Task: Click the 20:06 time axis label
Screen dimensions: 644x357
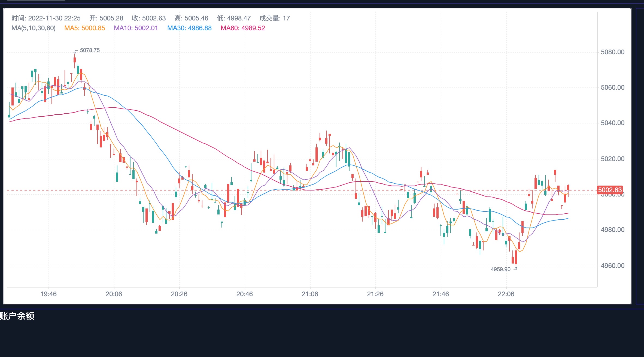Action: point(114,294)
